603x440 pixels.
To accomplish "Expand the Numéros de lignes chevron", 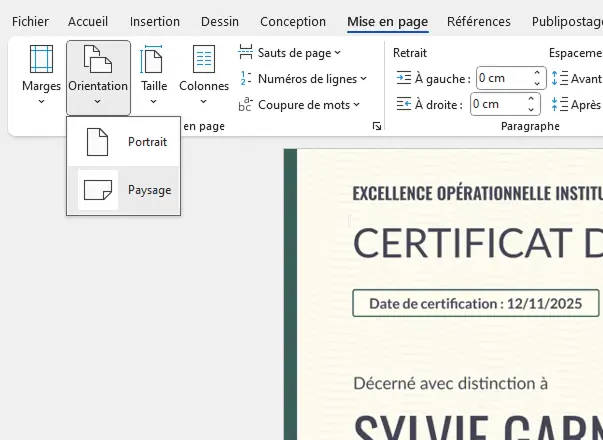I will pyautogui.click(x=363, y=79).
